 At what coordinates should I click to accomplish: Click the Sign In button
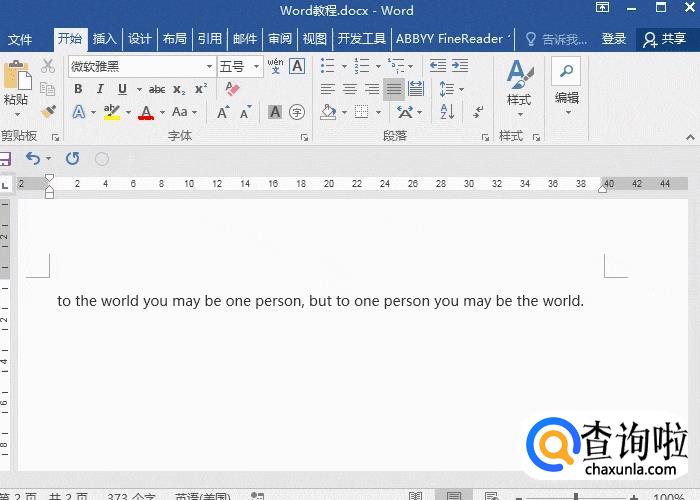click(x=614, y=39)
